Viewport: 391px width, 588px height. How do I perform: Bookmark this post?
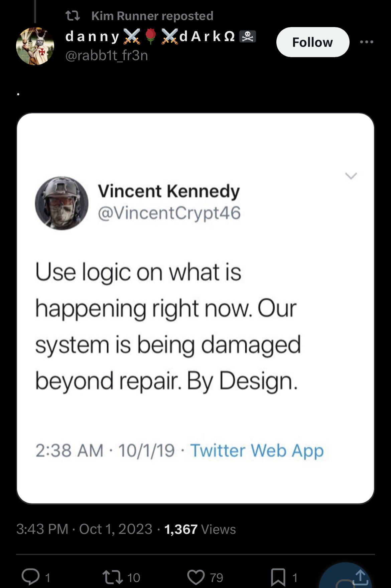pyautogui.click(x=278, y=577)
